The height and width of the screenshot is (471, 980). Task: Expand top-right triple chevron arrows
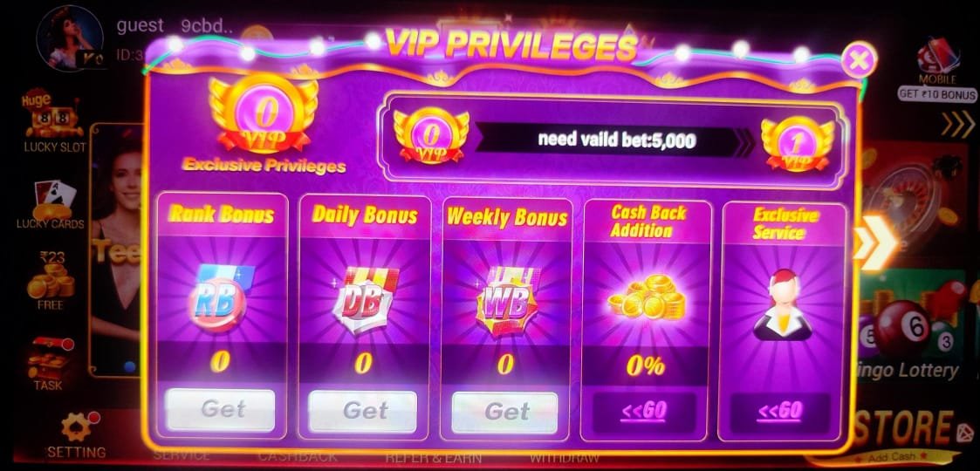pyautogui.click(x=957, y=125)
